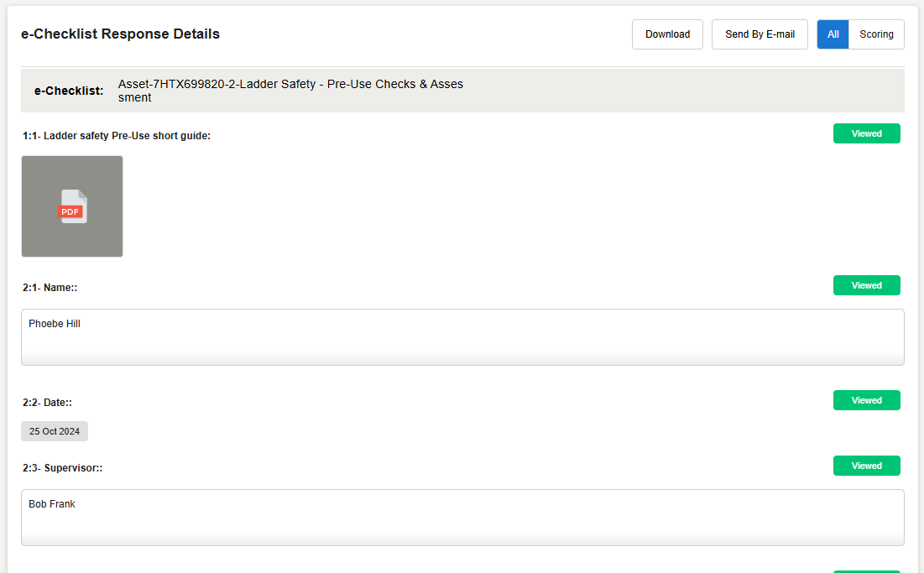Click the 2:2- Date question label
This screenshot has height=573, width=924.
click(47, 403)
